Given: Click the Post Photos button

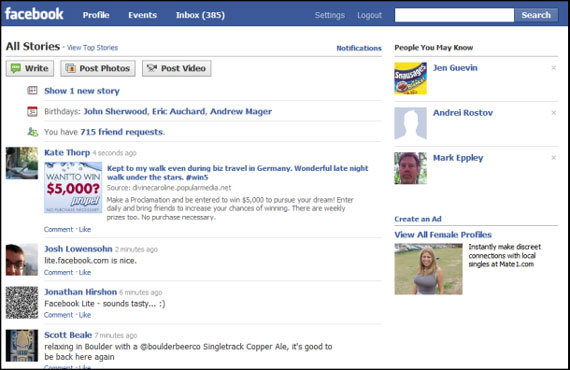Looking at the screenshot, I should click(98, 68).
